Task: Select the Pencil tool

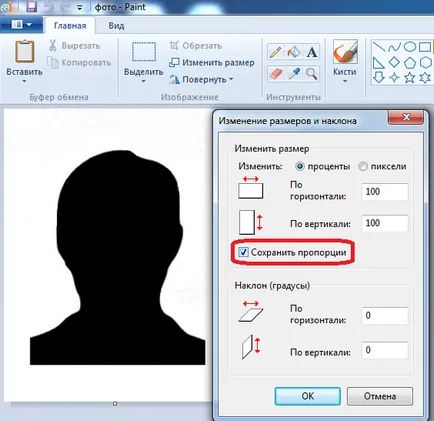Action: coord(276,52)
